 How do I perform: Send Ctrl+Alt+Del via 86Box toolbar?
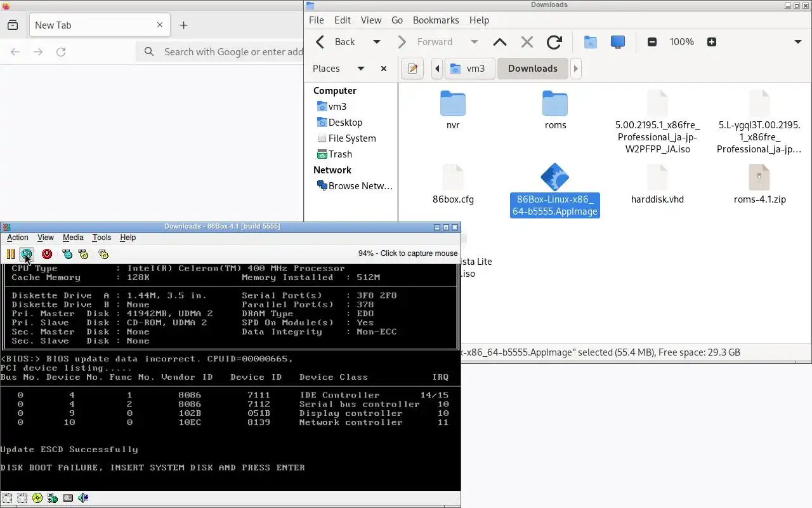[67, 254]
